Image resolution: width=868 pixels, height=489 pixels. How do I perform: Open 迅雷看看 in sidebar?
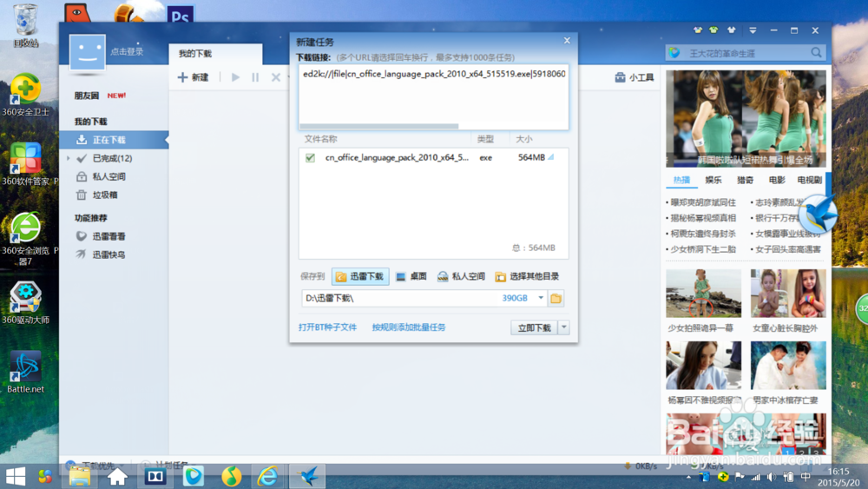108,236
